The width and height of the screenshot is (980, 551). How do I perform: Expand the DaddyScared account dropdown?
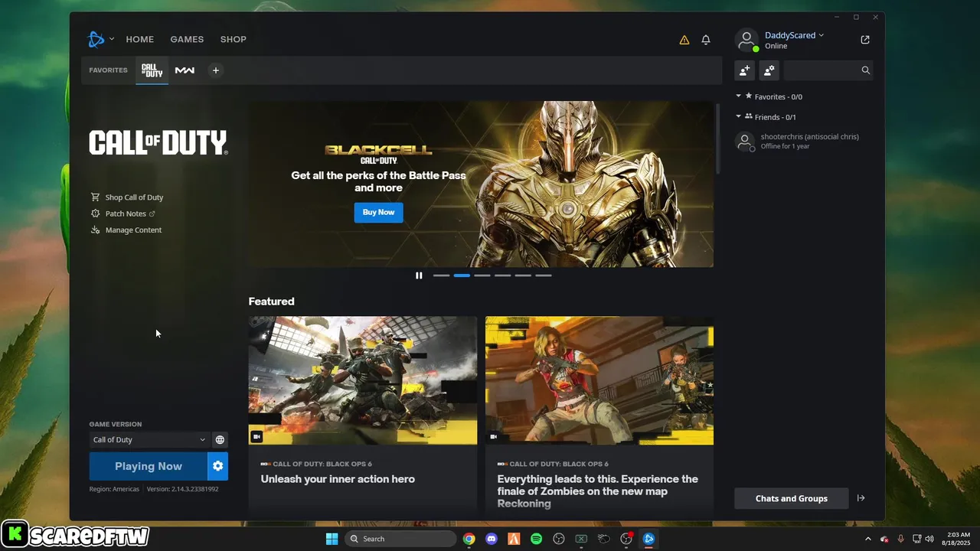822,35
